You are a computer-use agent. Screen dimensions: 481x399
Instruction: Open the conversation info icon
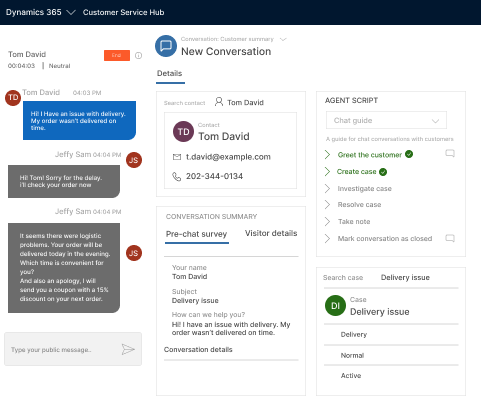pyautogui.click(x=138, y=56)
